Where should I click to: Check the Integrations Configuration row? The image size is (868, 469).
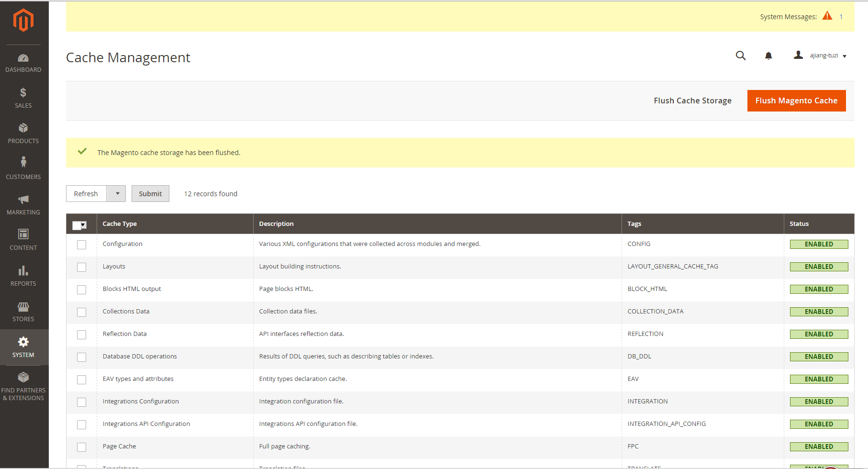point(82,402)
